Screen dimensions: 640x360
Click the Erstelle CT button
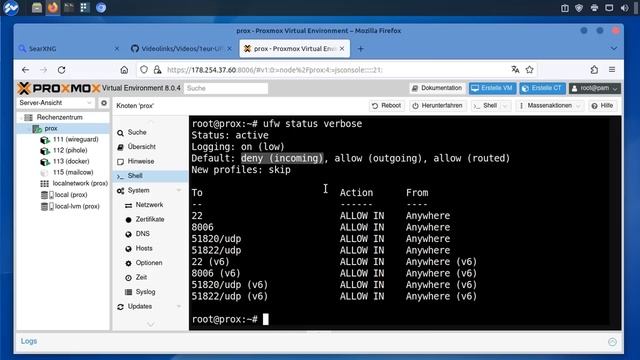(542, 88)
